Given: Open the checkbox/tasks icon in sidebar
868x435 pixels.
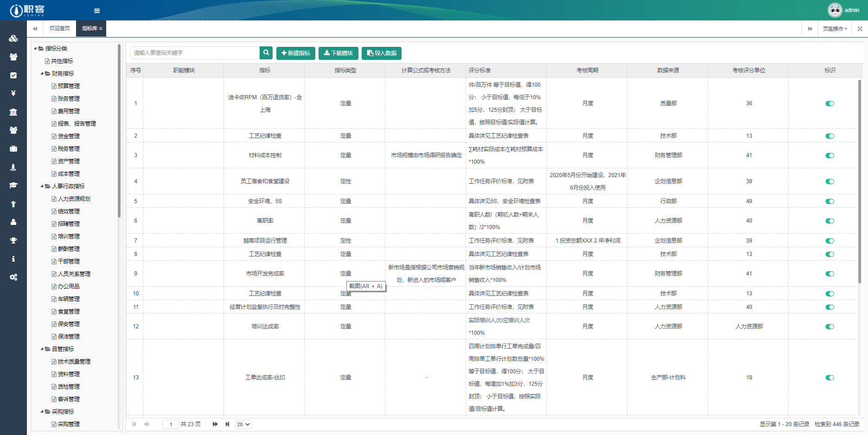Looking at the screenshot, I should (13, 75).
